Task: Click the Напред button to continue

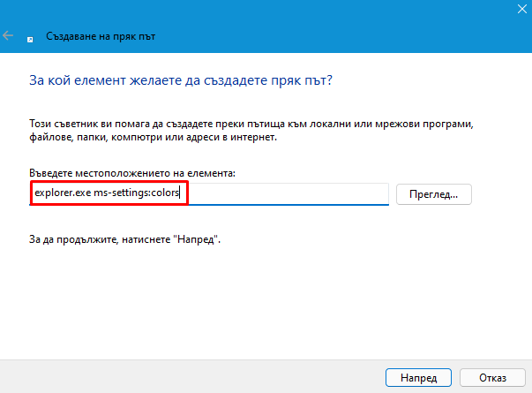Action: point(418,378)
